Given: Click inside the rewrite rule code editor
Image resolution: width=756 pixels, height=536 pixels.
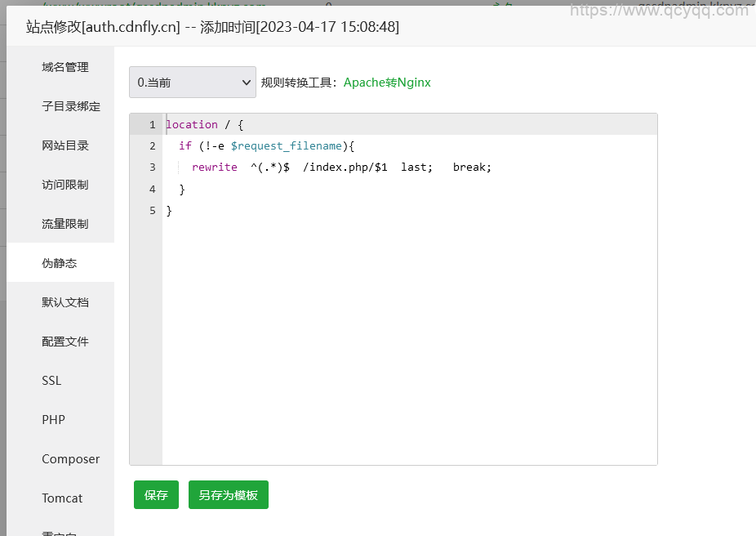Looking at the screenshot, I should [x=408, y=327].
